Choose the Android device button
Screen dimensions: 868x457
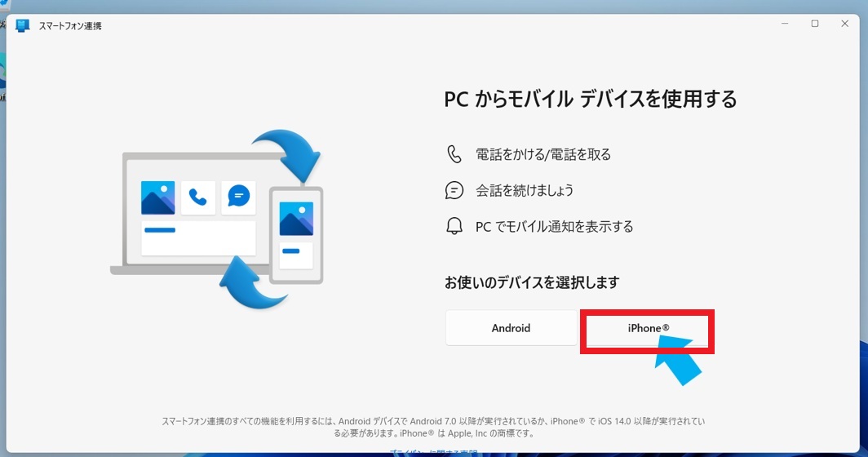click(511, 328)
